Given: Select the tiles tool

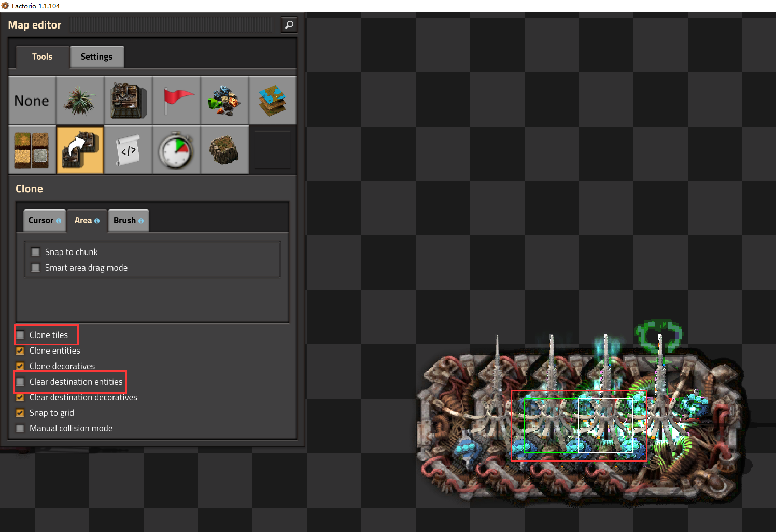Looking at the screenshot, I should click(32, 150).
